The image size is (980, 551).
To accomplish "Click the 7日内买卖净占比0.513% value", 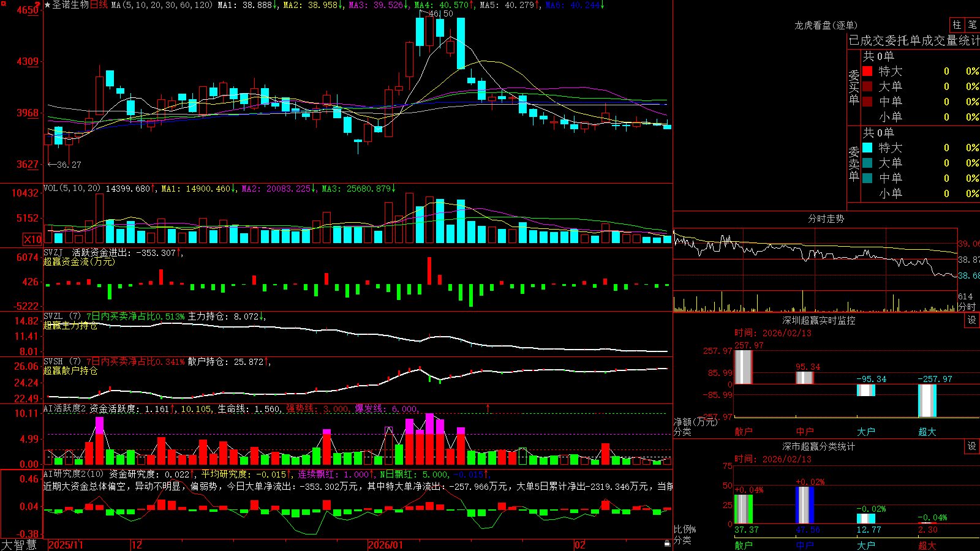I will pos(135,317).
